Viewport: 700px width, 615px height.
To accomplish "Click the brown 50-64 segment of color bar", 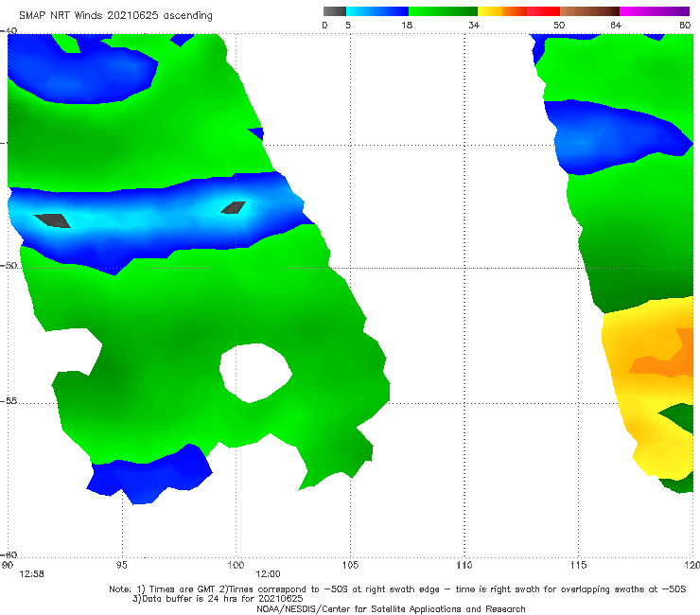I will click(589, 11).
